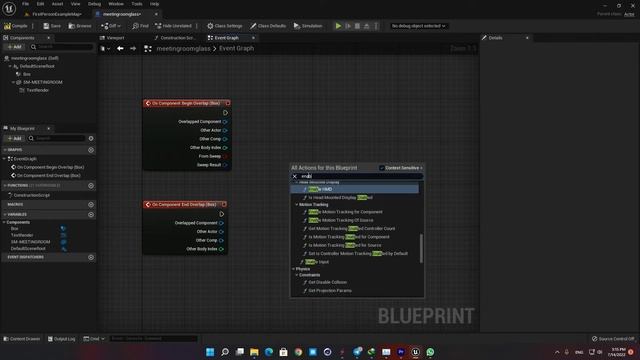Open the Edit menu
This screenshot has width=640, height=360.
coord(40,4)
